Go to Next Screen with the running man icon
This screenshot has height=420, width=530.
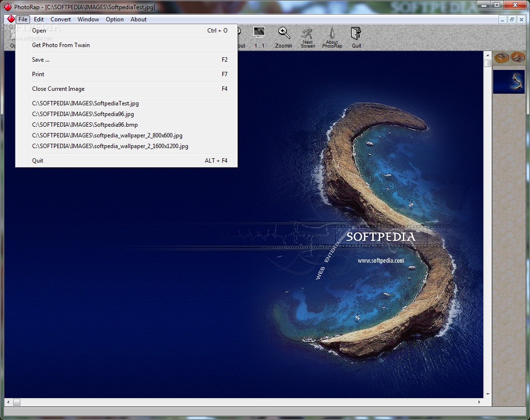[x=308, y=37]
